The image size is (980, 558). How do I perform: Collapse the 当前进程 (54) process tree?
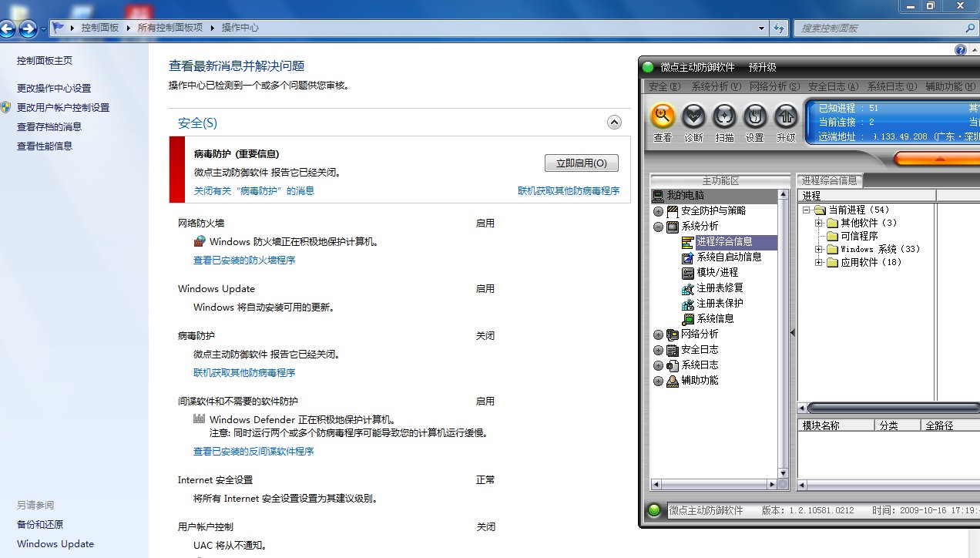click(x=806, y=210)
